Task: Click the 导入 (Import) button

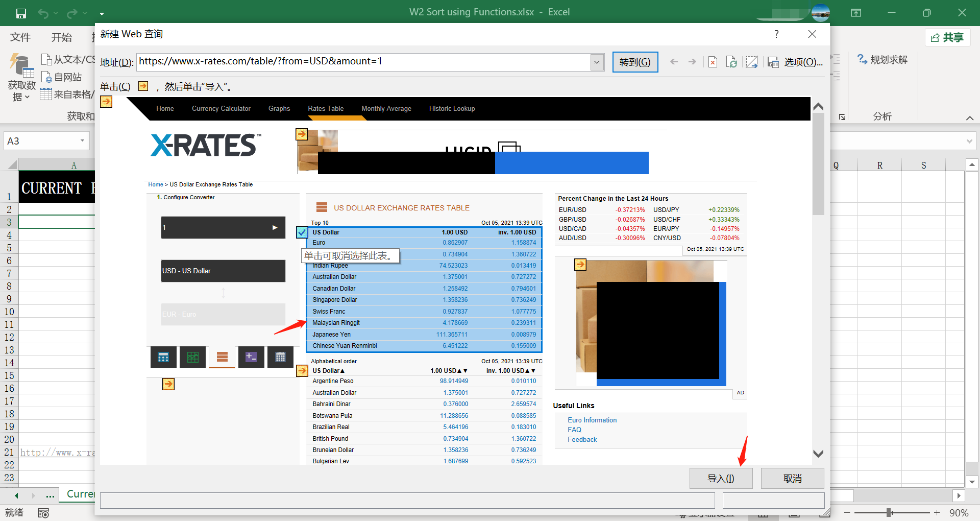Action: pos(721,479)
